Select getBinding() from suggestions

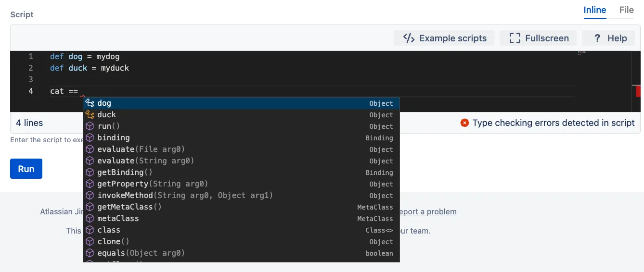(241, 173)
